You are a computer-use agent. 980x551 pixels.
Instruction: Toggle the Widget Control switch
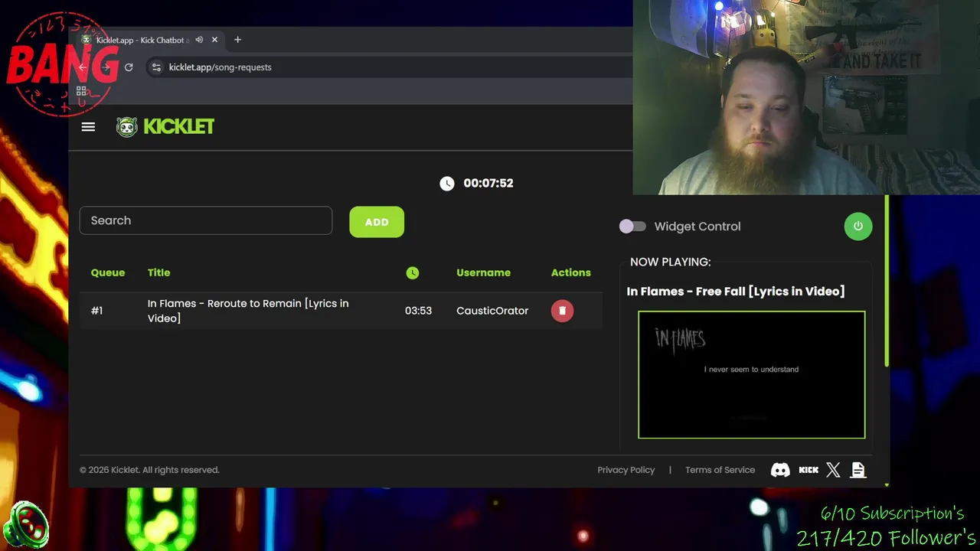pos(632,227)
